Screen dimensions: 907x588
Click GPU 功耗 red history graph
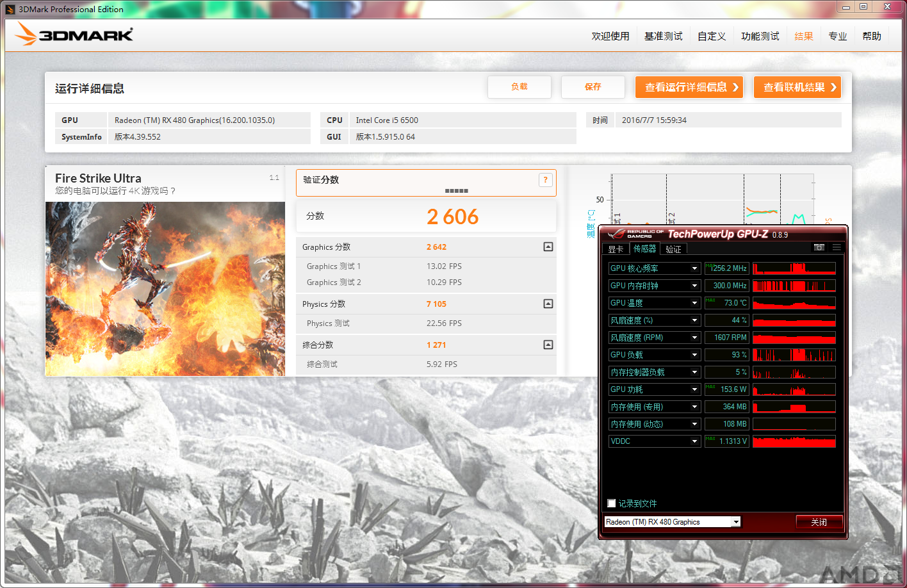click(794, 389)
